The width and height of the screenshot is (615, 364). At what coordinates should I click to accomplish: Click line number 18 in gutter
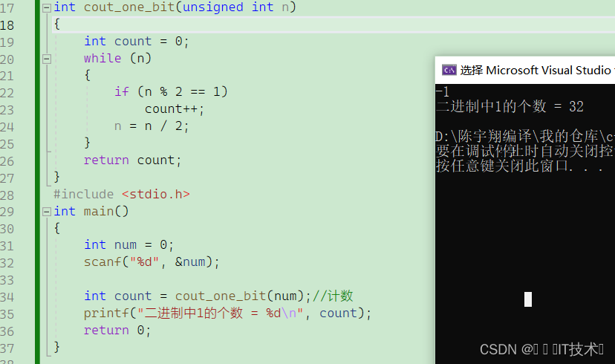7,25
